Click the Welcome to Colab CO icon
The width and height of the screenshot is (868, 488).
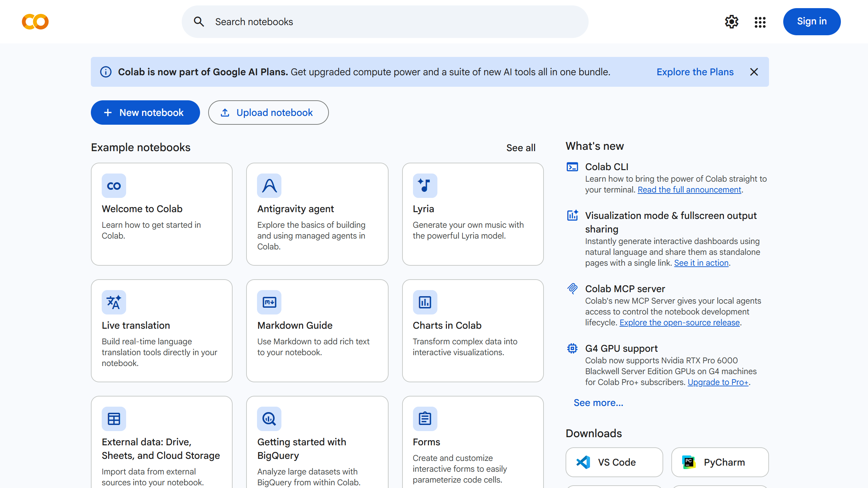(x=114, y=186)
